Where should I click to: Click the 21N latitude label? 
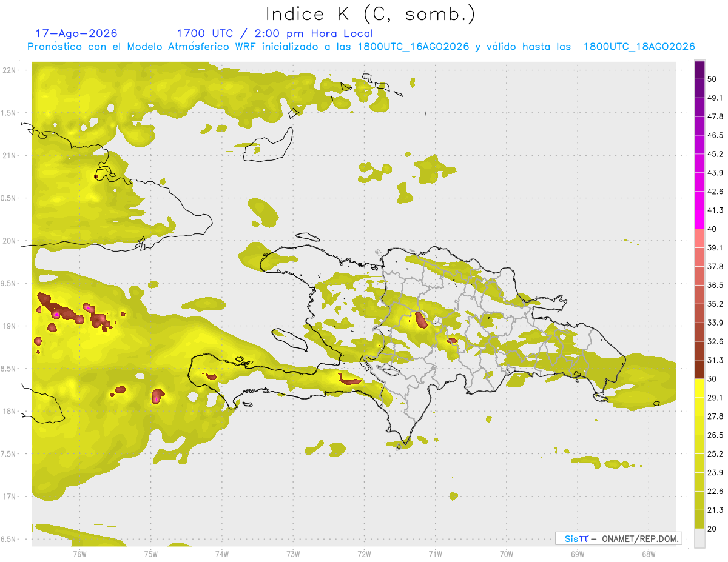click(x=9, y=155)
